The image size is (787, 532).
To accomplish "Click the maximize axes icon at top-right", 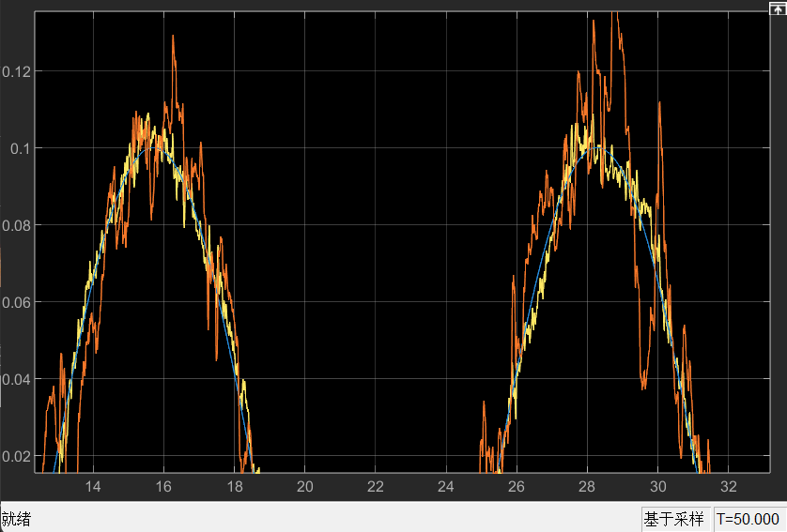I will coord(777,7).
